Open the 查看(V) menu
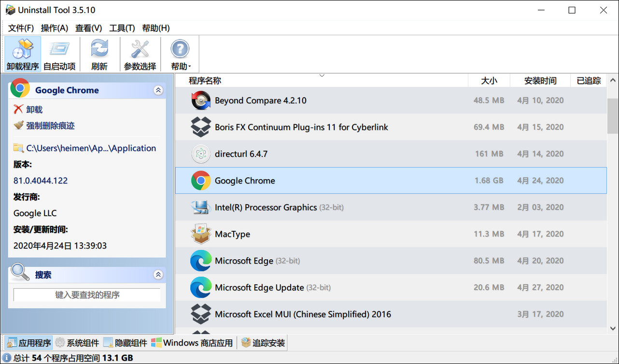 coord(89,28)
